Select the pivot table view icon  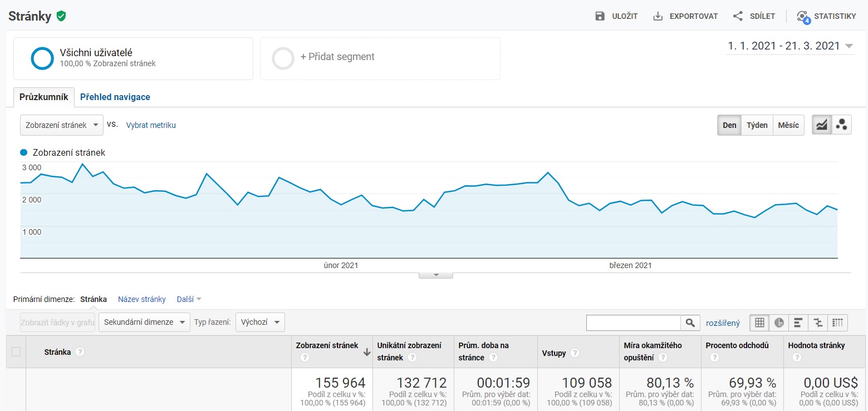(x=837, y=323)
